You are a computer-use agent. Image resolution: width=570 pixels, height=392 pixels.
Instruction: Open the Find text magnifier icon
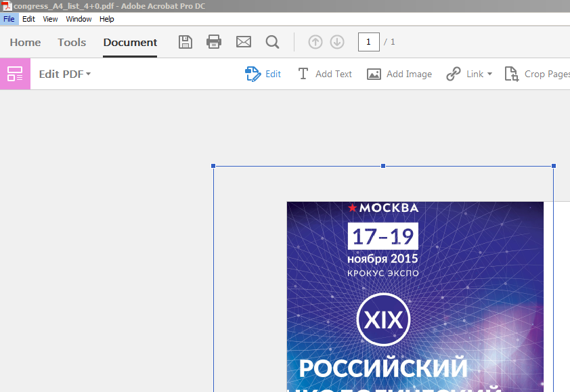coord(272,42)
